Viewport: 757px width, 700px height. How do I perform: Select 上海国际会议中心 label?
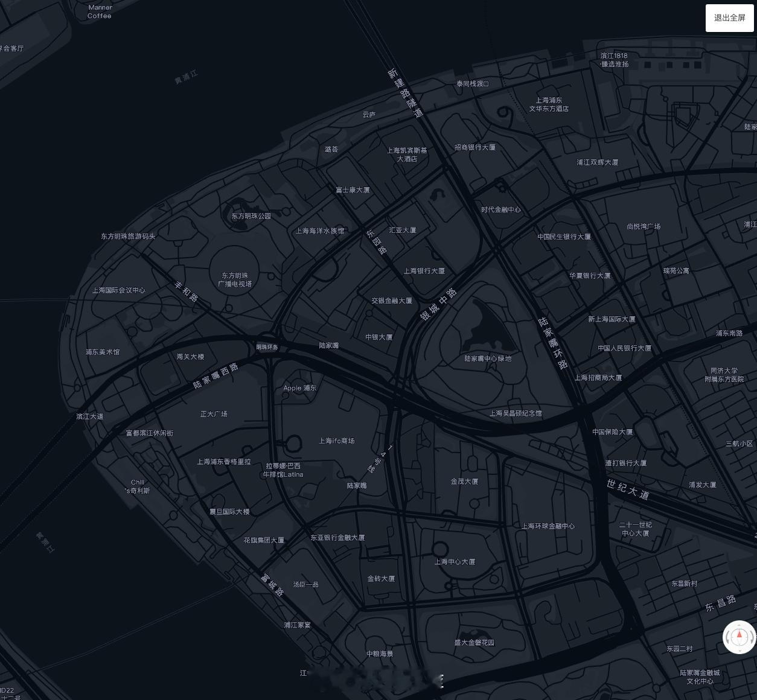(119, 290)
